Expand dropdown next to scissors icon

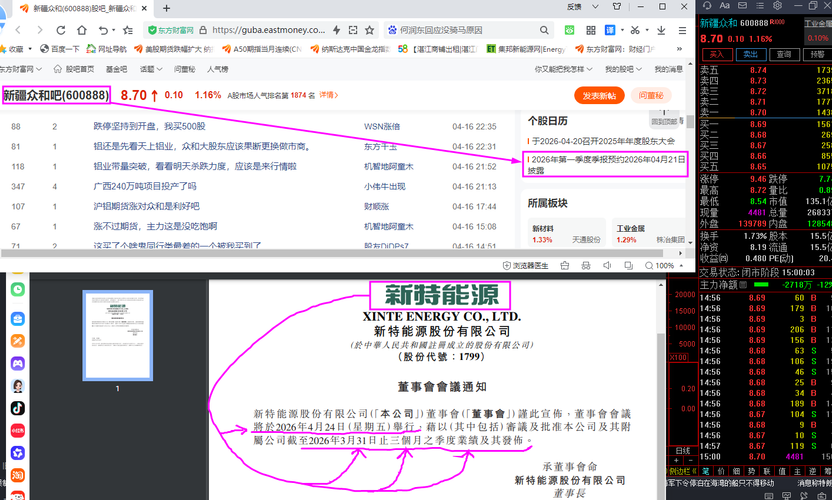point(647,30)
